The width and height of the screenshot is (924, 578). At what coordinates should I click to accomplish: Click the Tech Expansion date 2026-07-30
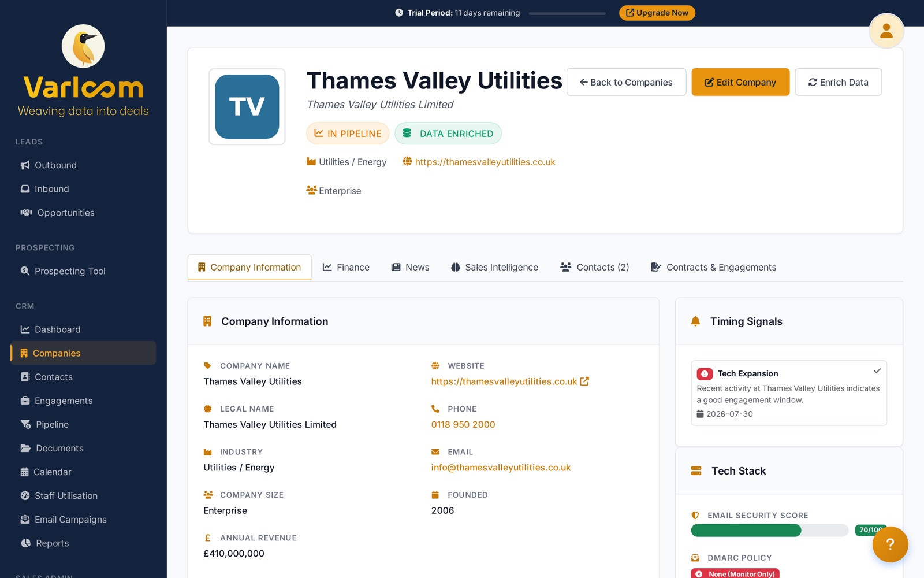(729, 414)
